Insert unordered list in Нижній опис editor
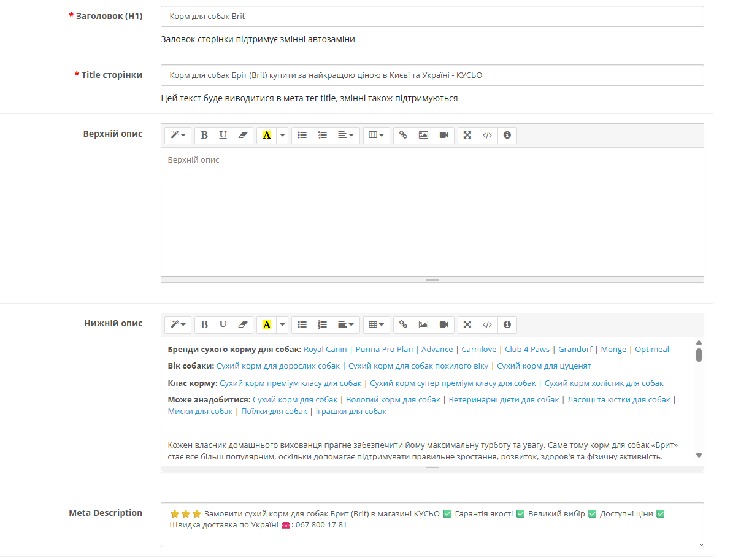The image size is (741, 560). (302, 324)
